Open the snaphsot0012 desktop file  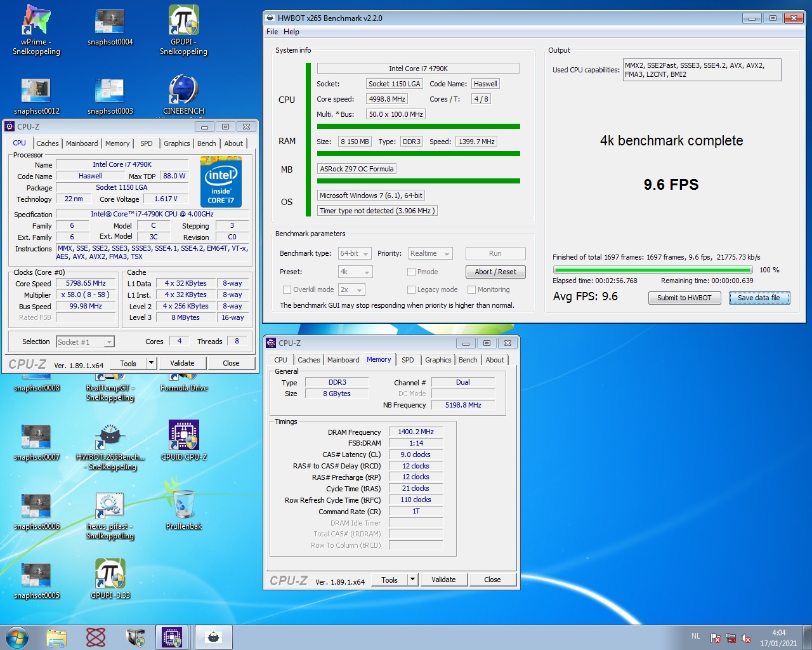(36, 96)
